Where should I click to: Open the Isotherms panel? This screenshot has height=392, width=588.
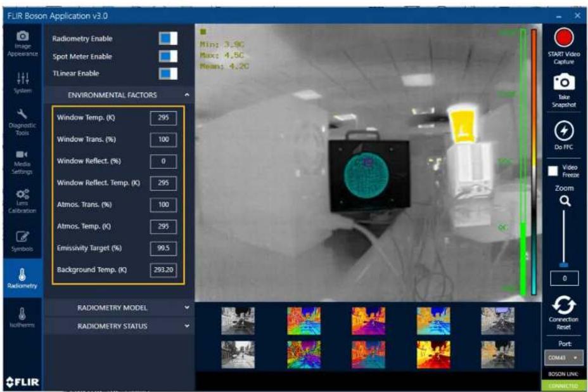(23, 318)
